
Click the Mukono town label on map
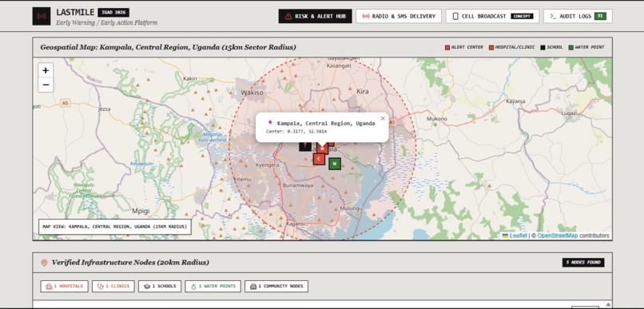pos(436,119)
